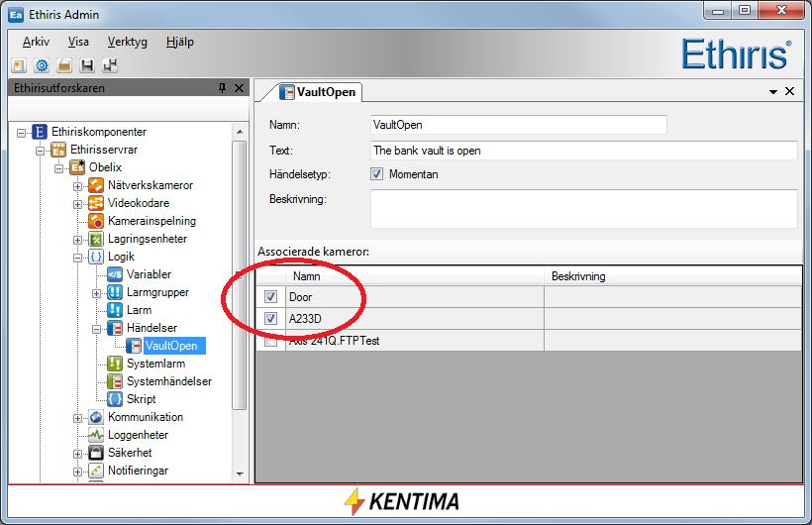Uncheck the A233D camera checkbox
This screenshot has height=525, width=812.
tap(270, 318)
